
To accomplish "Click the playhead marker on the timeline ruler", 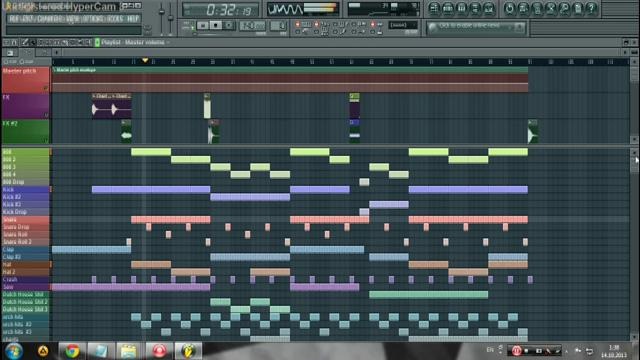I will pos(145,61).
